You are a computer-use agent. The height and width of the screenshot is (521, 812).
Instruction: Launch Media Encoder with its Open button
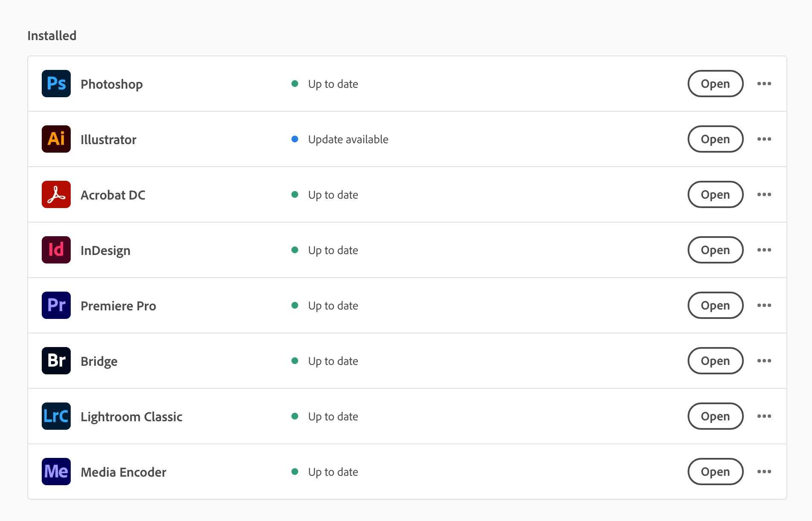(x=716, y=472)
